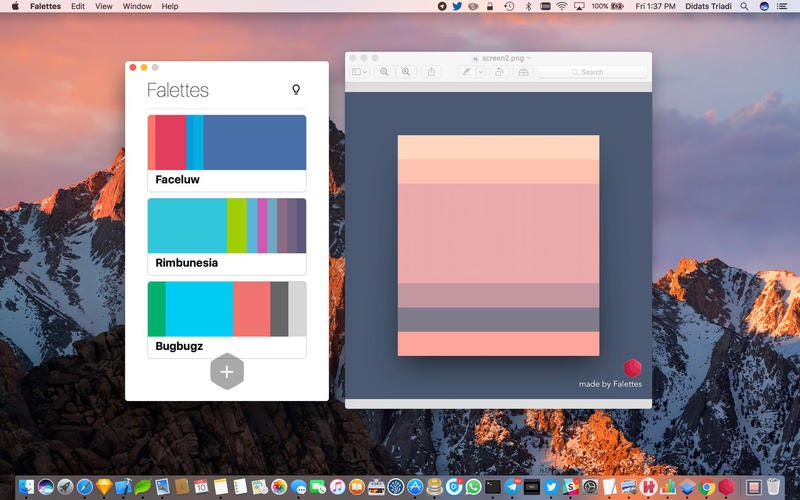800x500 pixels.
Task: Open the View menu
Action: point(104,6)
